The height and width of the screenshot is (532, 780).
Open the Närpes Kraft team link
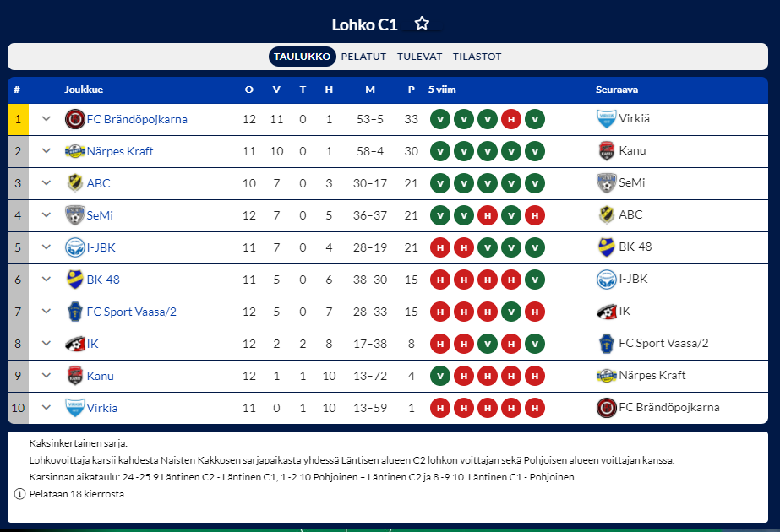pyautogui.click(x=120, y=151)
